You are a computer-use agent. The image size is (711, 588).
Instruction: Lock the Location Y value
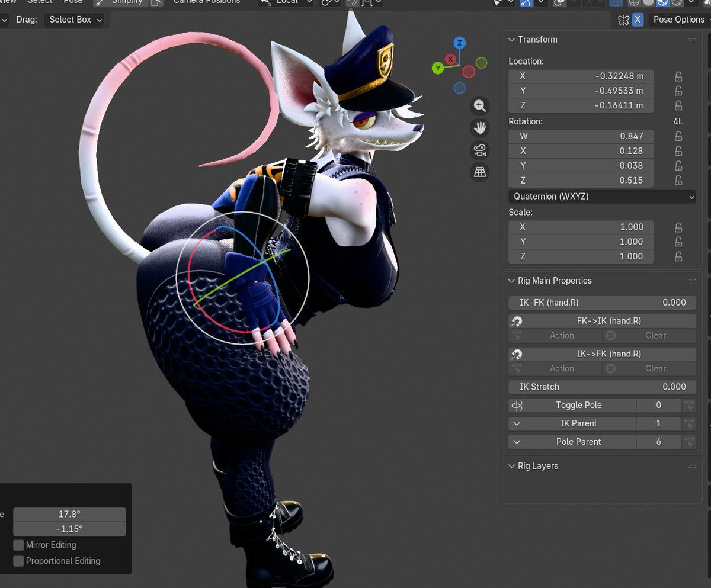678,91
